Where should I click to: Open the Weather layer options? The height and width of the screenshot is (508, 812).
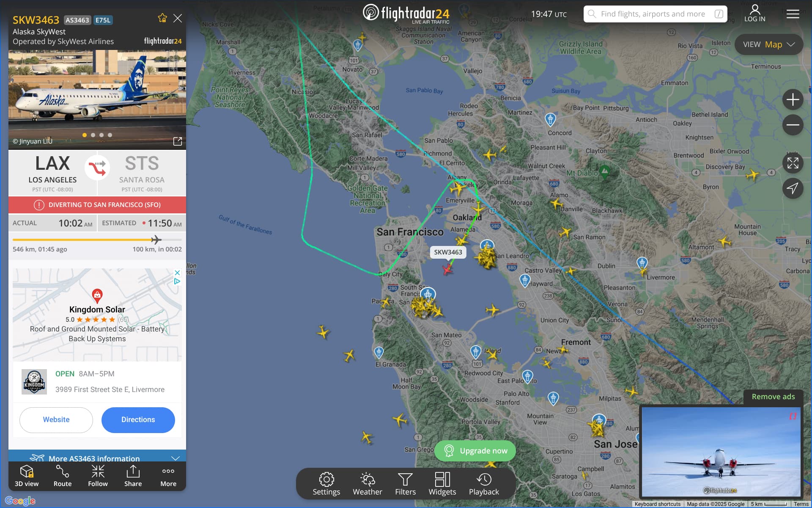[368, 484]
